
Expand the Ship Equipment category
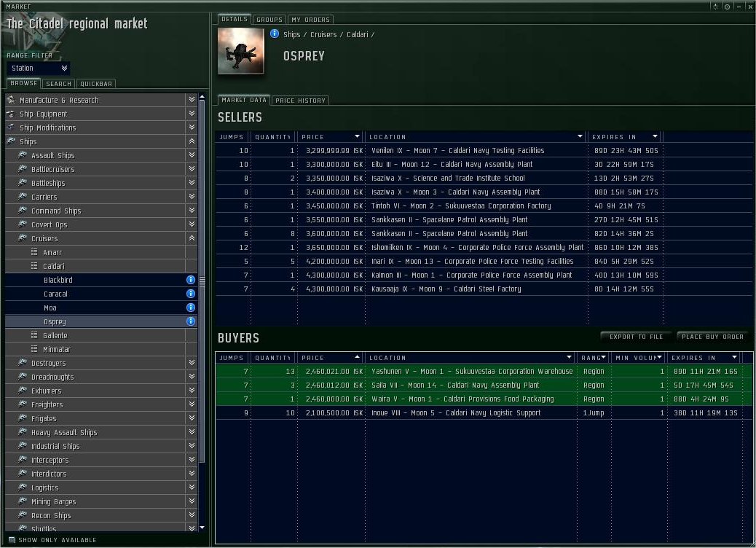[192, 114]
